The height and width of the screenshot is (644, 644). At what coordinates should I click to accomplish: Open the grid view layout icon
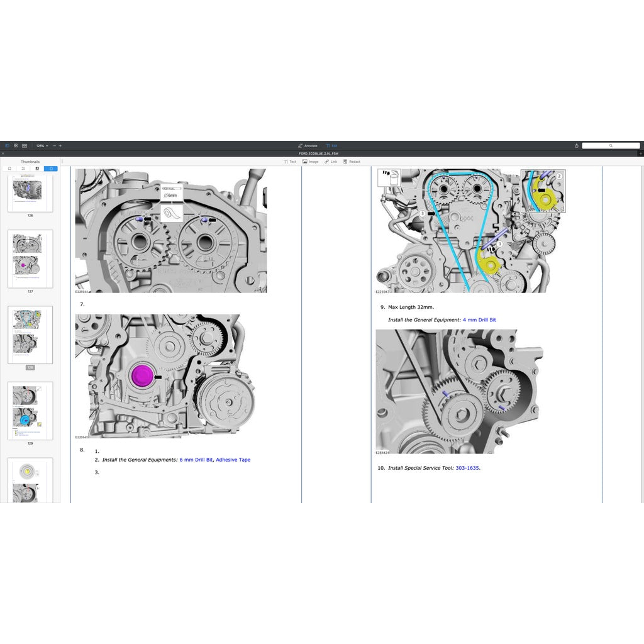[x=16, y=146]
